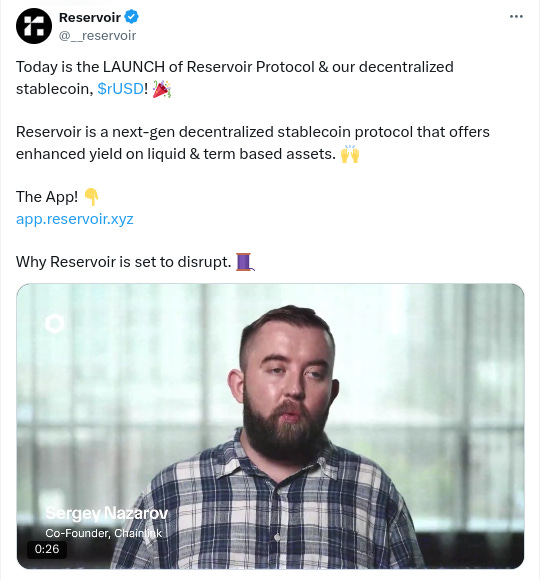This screenshot has height=580, width=543.
Task: Click the 'next-gen decentralized stablecoin' paragraph
Action: (x=253, y=143)
